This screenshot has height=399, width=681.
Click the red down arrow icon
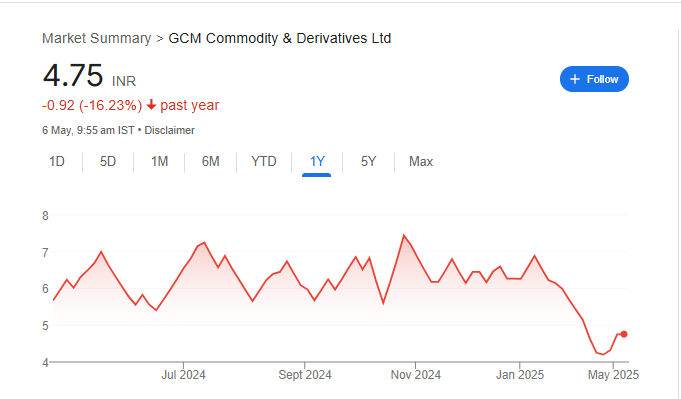click(x=151, y=105)
